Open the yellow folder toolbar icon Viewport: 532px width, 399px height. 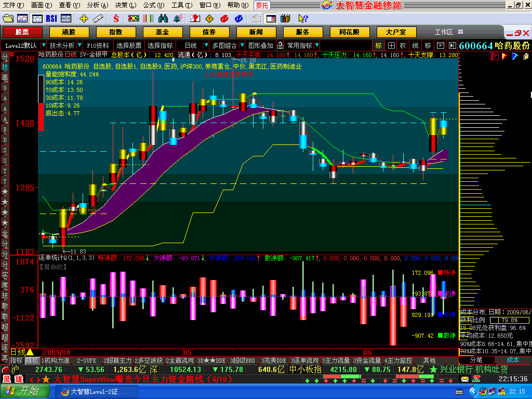pyautogui.click(x=8, y=18)
